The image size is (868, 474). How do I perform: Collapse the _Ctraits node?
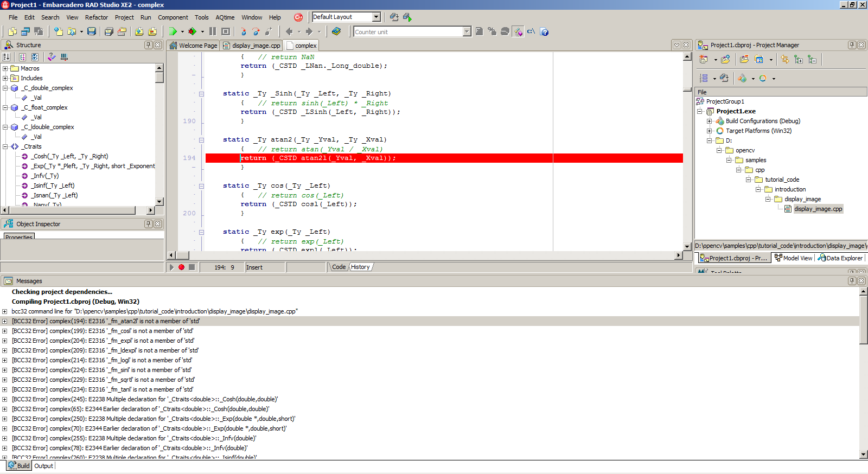coord(5,146)
